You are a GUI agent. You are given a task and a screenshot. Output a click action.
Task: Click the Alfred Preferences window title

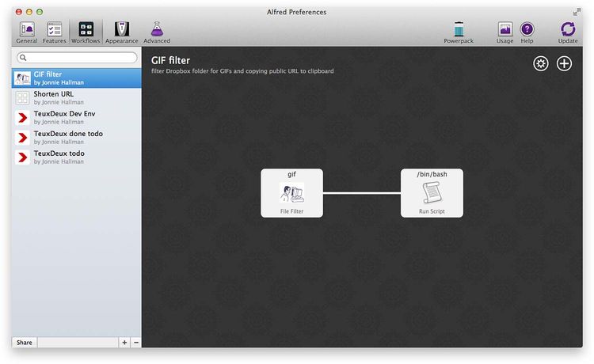[x=297, y=12]
